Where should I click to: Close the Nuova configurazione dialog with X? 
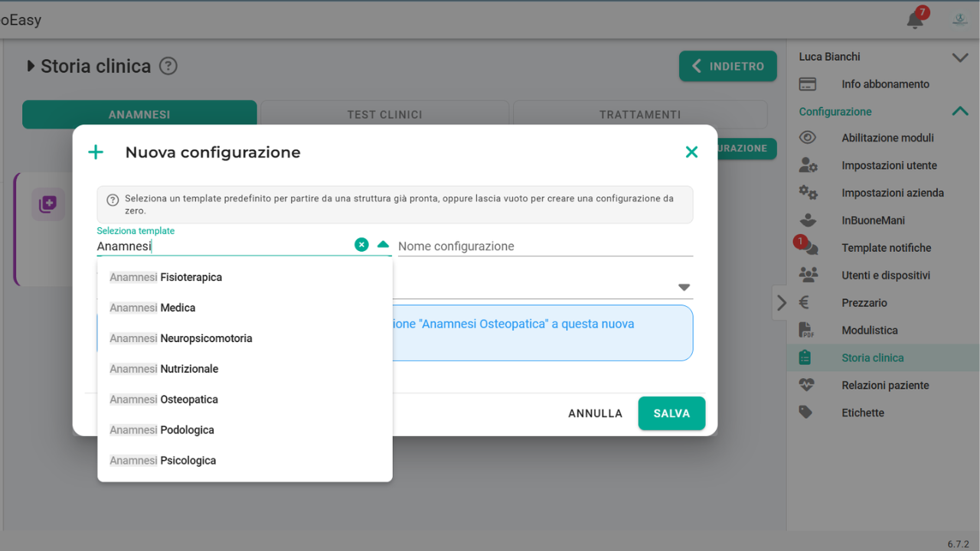click(691, 152)
